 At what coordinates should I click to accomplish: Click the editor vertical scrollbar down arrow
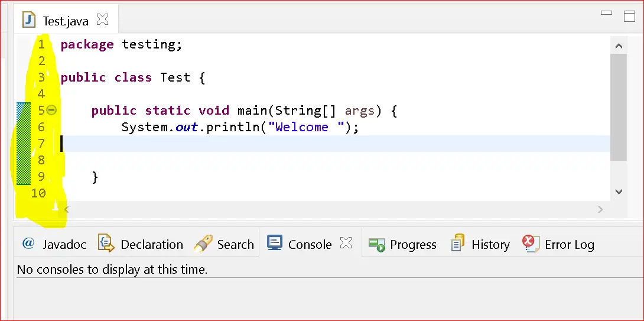(x=619, y=192)
